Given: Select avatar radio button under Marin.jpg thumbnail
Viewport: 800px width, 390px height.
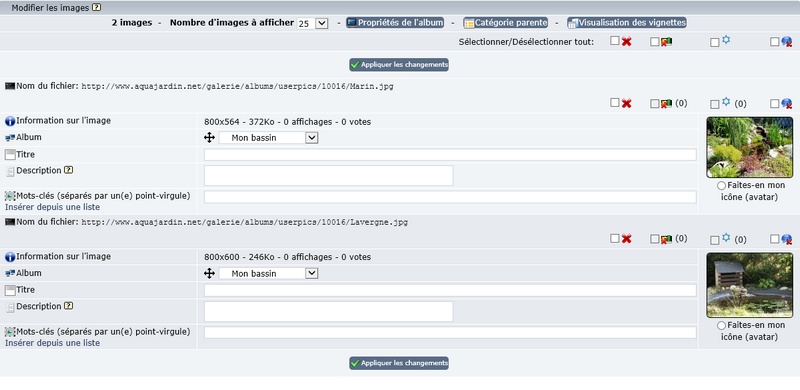Looking at the screenshot, I should 721,185.
